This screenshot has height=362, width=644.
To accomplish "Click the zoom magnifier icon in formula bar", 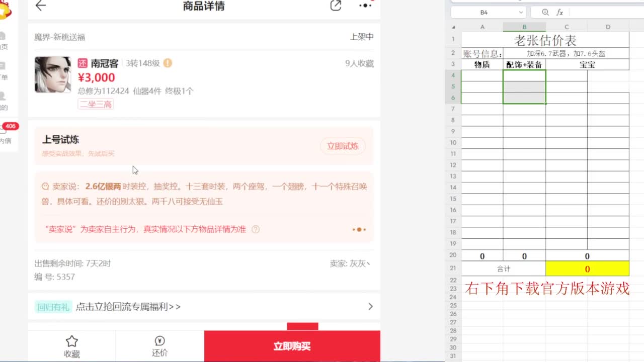I will tap(545, 12).
